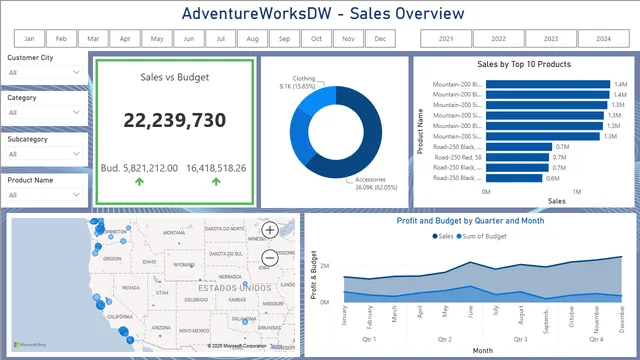
Task: Zoom out on the map with the minus icon
Action: tap(270, 258)
